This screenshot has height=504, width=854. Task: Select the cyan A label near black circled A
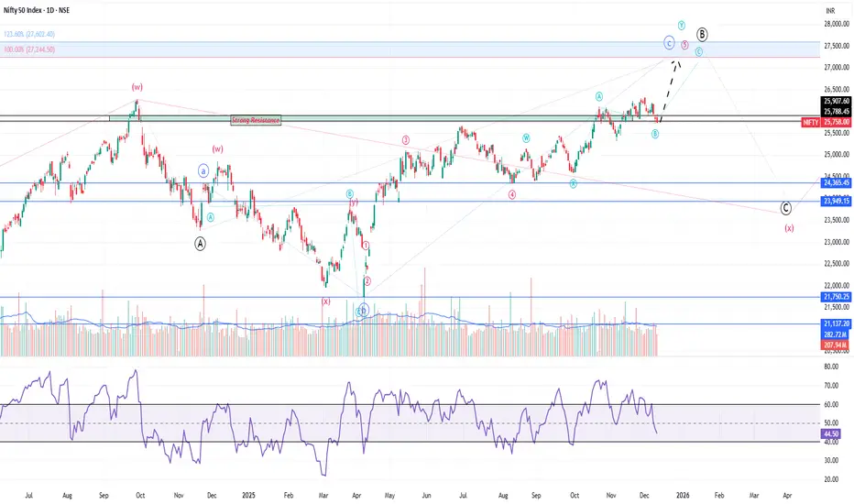pyautogui.click(x=210, y=217)
